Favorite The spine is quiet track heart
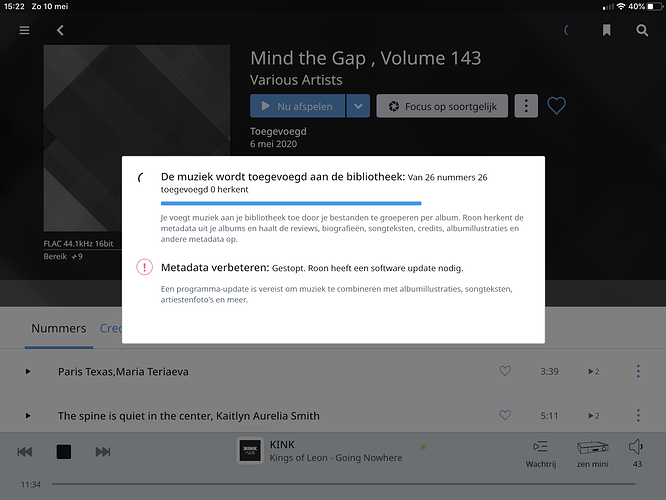This screenshot has height=500, width=666. point(505,415)
